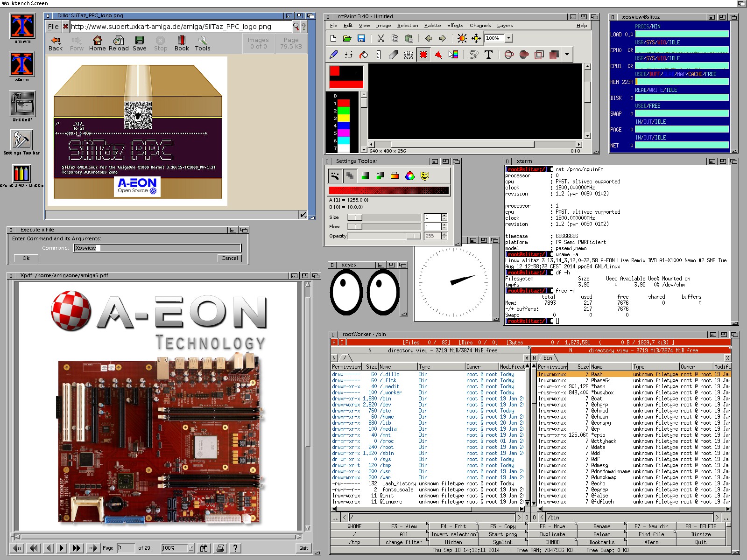Click the N mode selector left of bin tab
Screen dimensions: 747x560
[535, 358]
